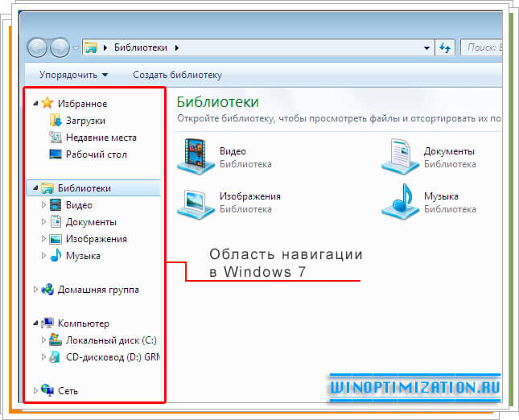
Task: Click Библиотеки folder icon in navigation pane
Action: [47, 188]
